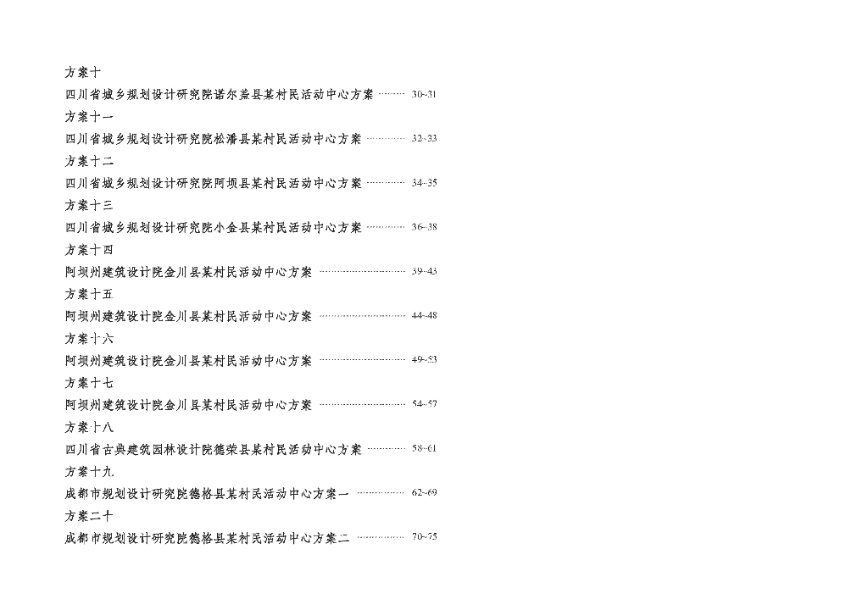
Task: Click the heading 方案十二
Action: (x=89, y=160)
